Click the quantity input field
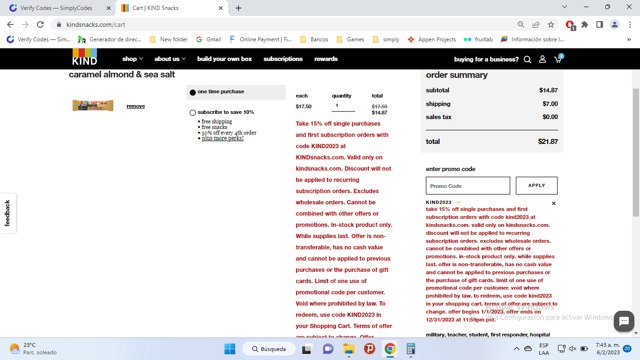Image resolution: width=640 pixels, height=360 pixels. [x=343, y=106]
